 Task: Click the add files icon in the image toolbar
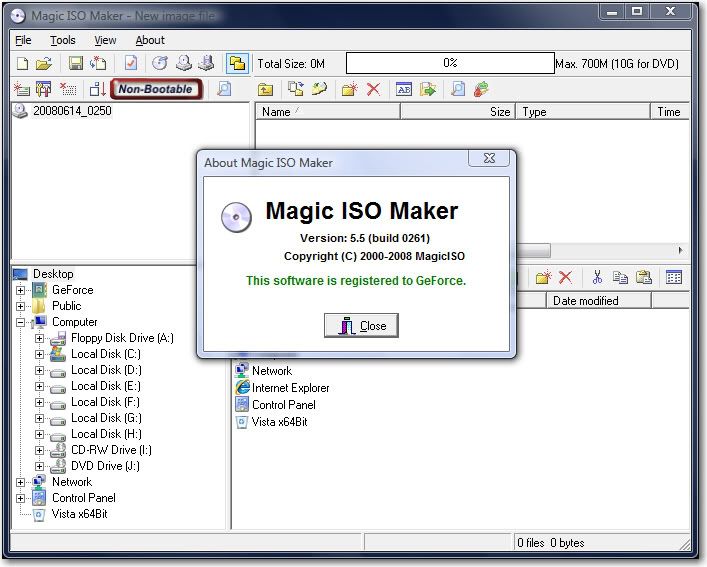(x=296, y=89)
